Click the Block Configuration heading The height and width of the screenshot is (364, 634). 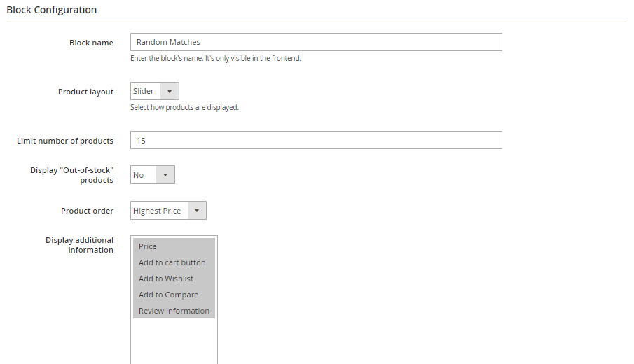click(x=52, y=10)
